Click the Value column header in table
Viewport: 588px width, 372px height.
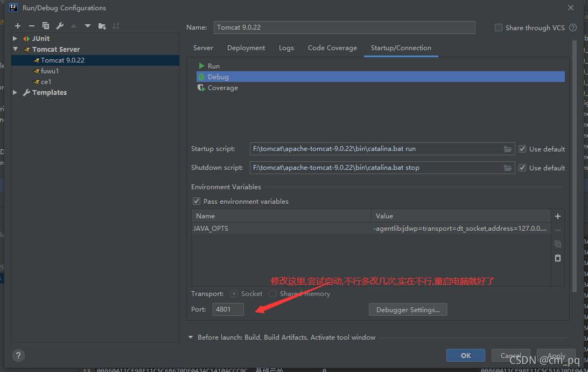click(x=461, y=216)
